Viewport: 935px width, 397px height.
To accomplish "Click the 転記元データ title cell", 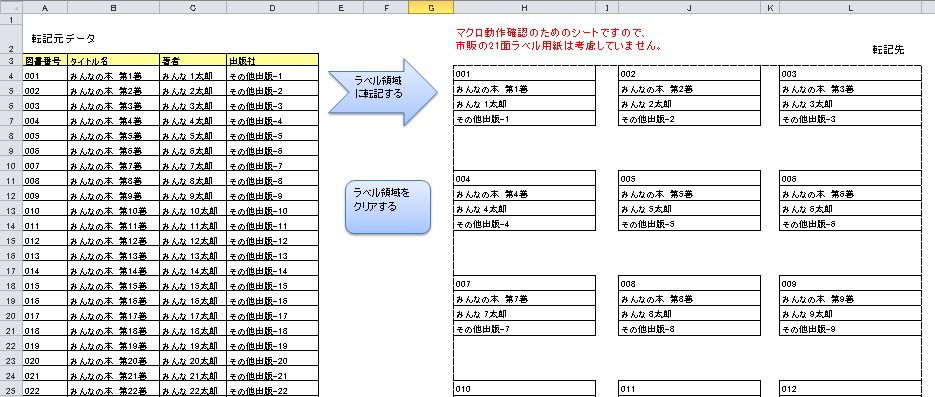I will coord(63,39).
